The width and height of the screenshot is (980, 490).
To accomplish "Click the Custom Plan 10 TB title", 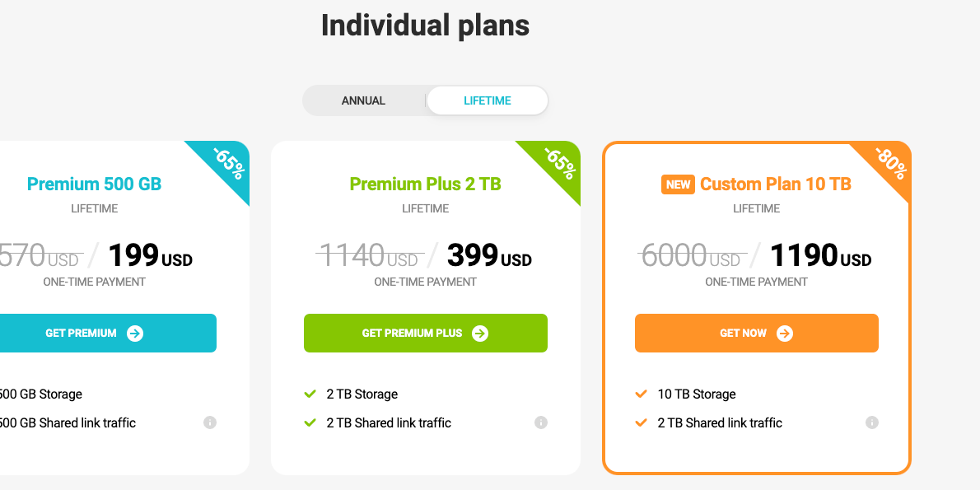I will [775, 184].
